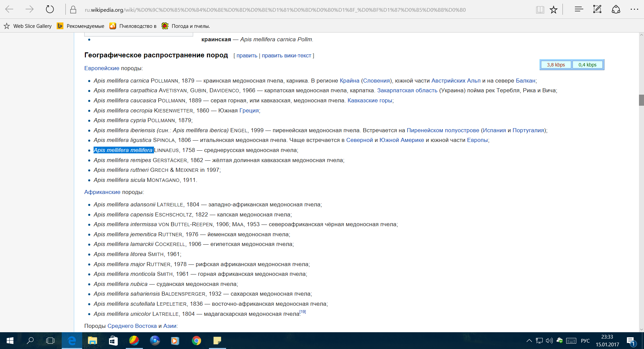644x349 pixels.
Task: Open Reading view book icon
Action: tap(540, 10)
